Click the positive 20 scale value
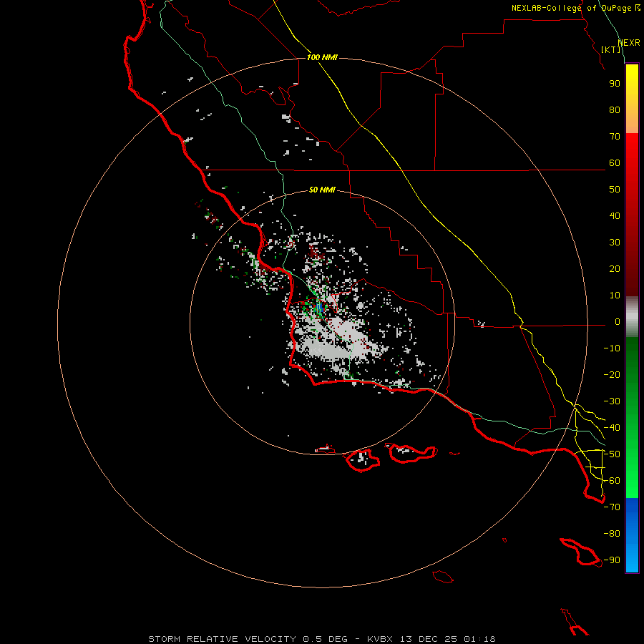Viewport: 644px width, 644px height. pyautogui.click(x=615, y=269)
